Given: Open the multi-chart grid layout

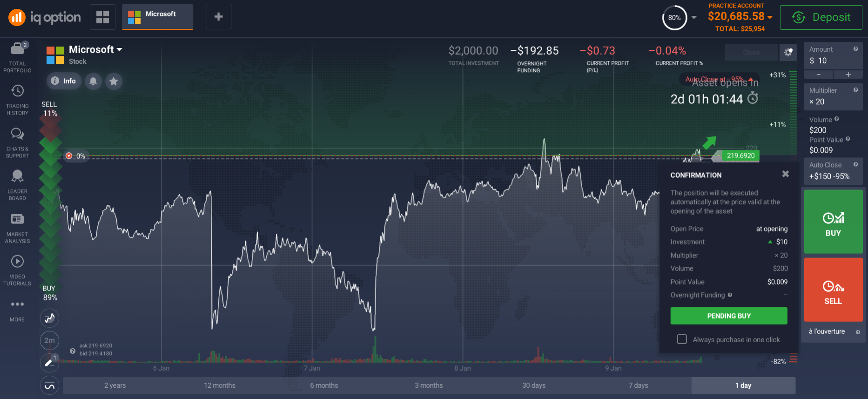Looking at the screenshot, I should click(102, 17).
